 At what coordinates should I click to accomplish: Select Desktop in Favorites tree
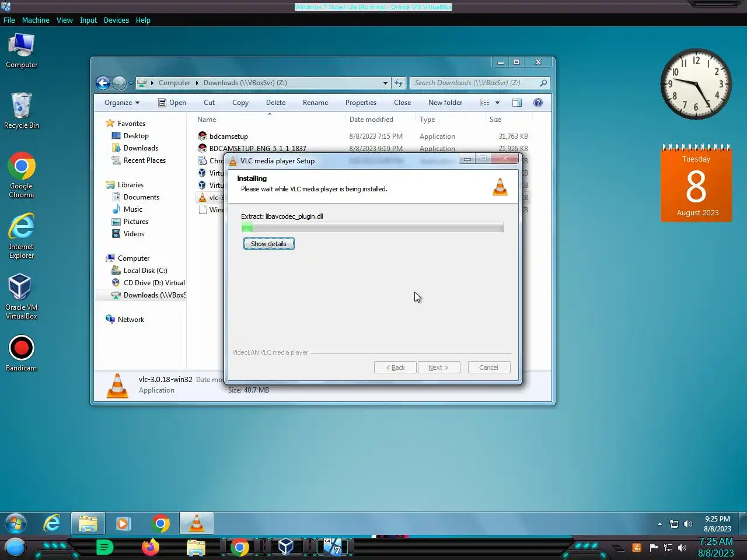tap(136, 136)
